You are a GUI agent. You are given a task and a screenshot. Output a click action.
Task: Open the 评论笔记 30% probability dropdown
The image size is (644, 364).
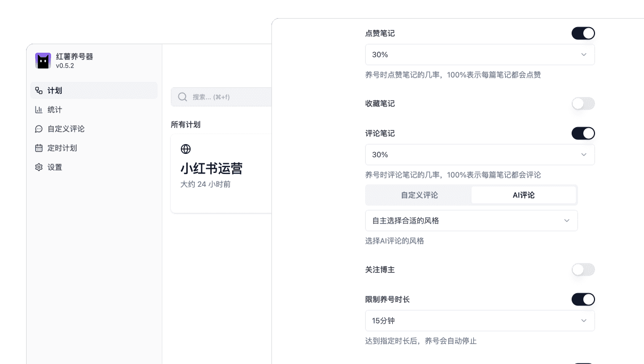point(480,155)
